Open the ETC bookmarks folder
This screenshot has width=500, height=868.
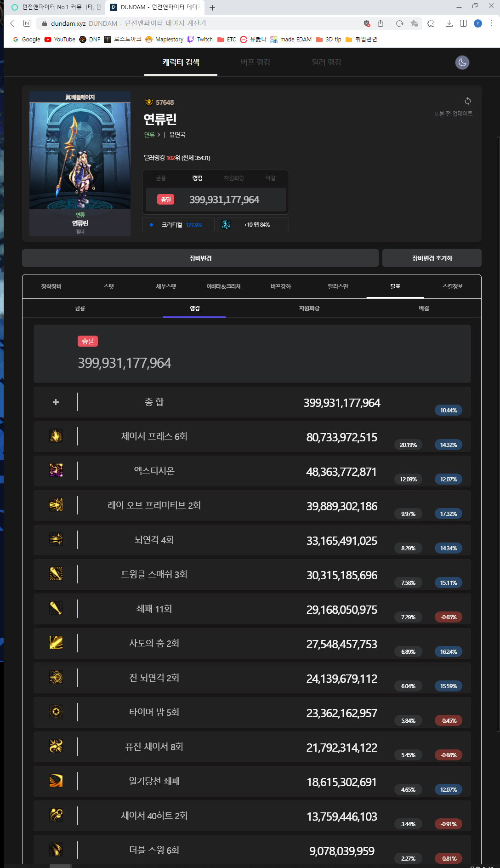click(227, 40)
